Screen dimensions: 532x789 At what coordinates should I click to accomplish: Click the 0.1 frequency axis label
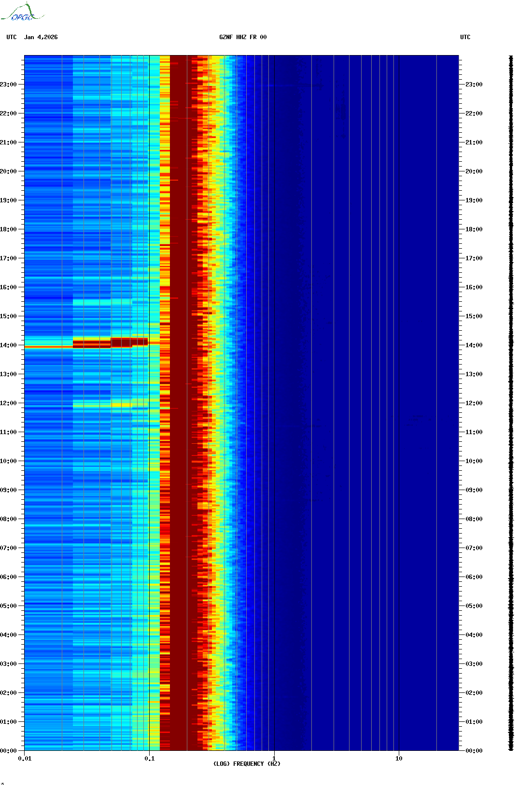(150, 759)
